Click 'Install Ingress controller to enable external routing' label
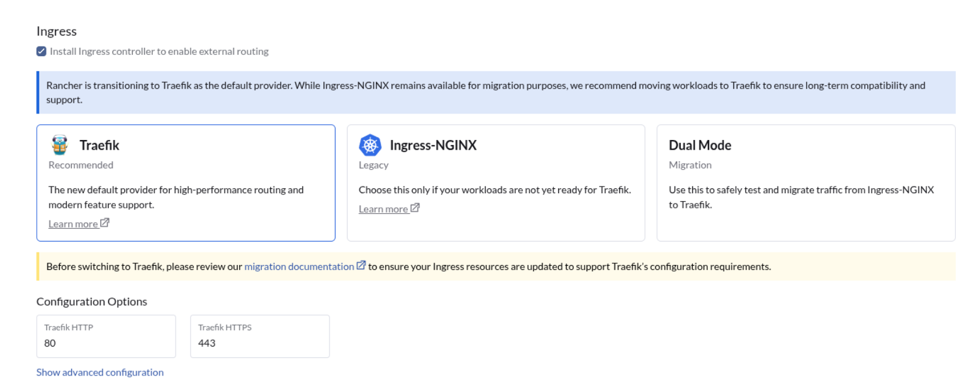This screenshot has width=980, height=387. pos(159,51)
